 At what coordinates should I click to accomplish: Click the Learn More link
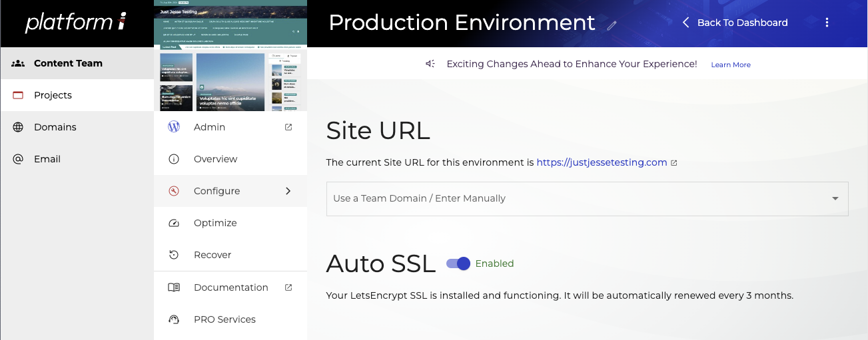tap(731, 65)
